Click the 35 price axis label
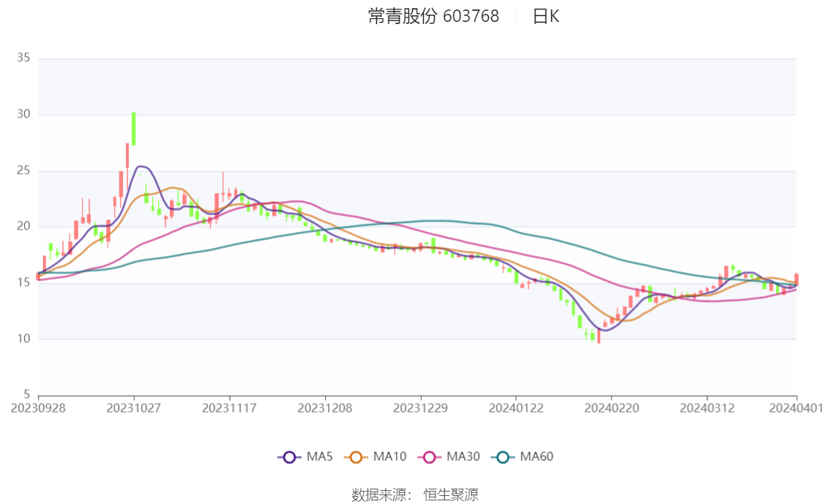This screenshot has width=830, height=504. [23, 58]
